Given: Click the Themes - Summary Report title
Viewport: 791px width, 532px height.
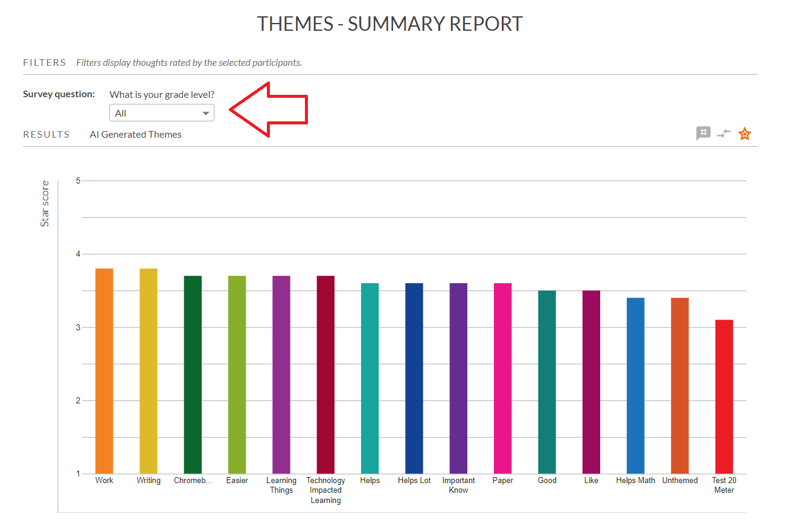Looking at the screenshot, I should (390, 24).
